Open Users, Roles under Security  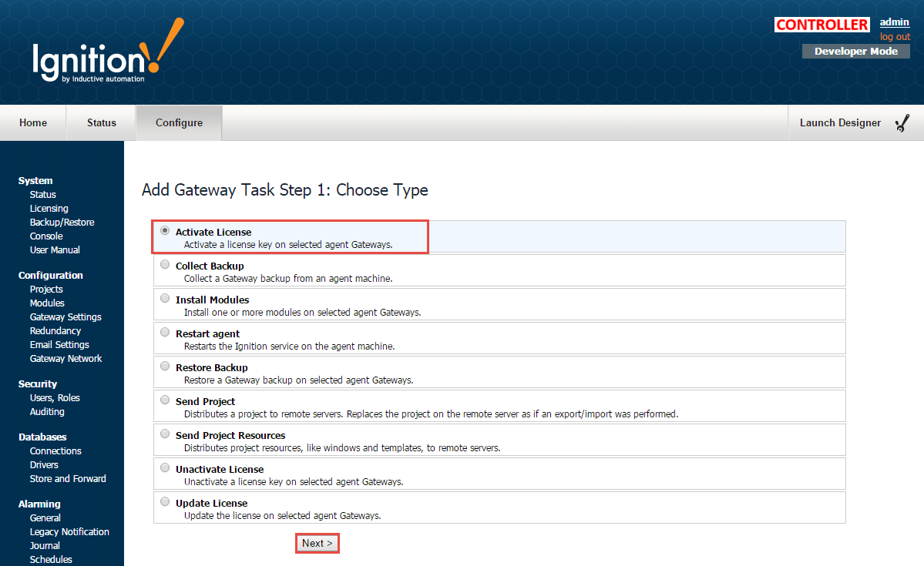pos(55,398)
